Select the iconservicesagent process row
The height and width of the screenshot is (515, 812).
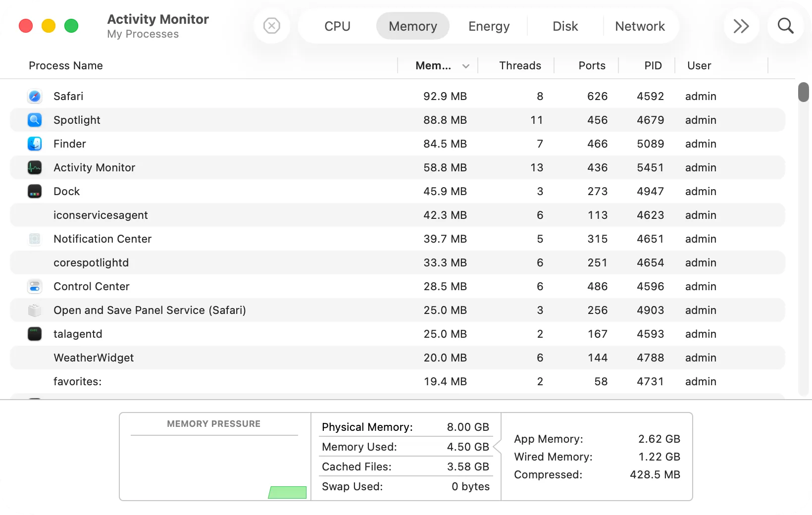[x=398, y=215]
